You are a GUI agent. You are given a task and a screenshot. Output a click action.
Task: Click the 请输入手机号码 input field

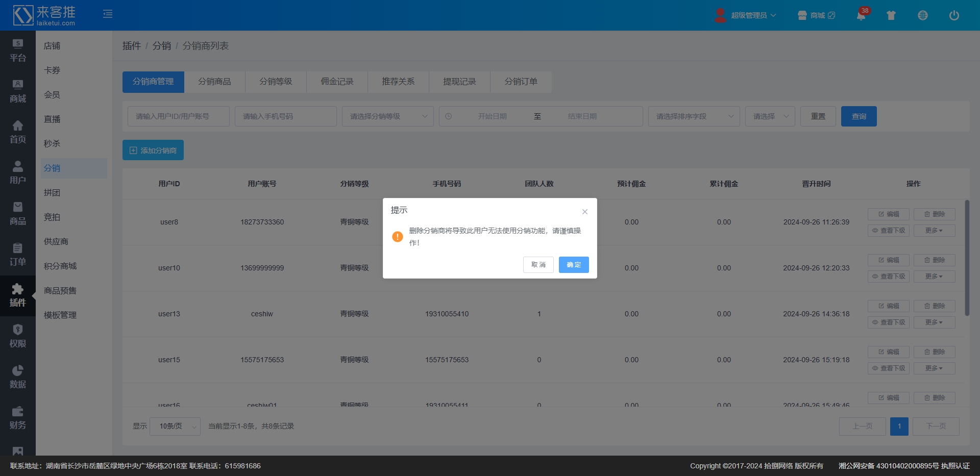(x=285, y=116)
